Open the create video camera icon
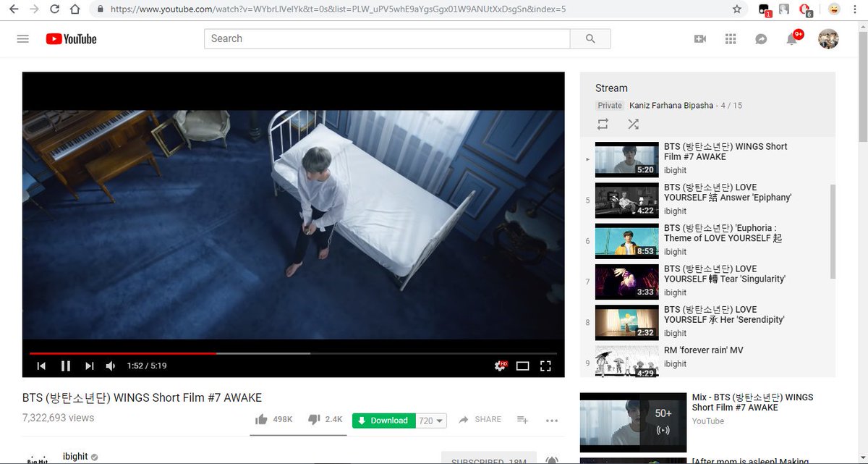The height and width of the screenshot is (464, 868). 699,39
